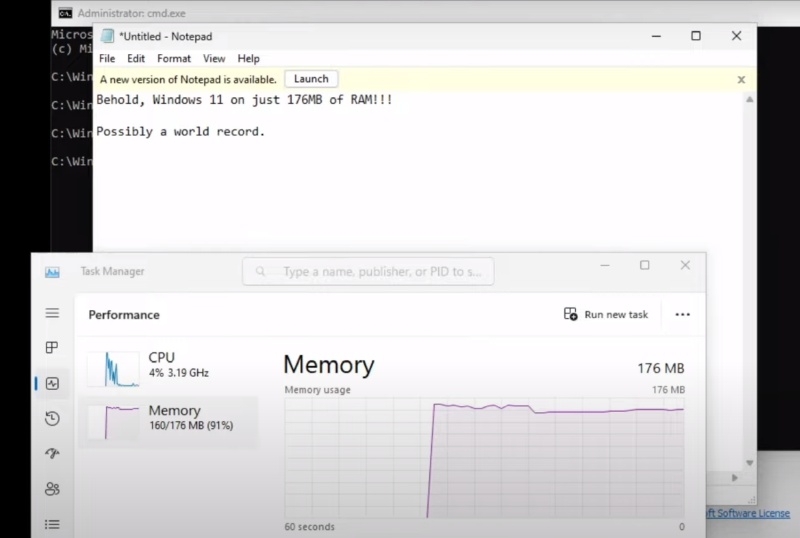Open the View menu in Notepad
This screenshot has width=800, height=538.
click(214, 59)
